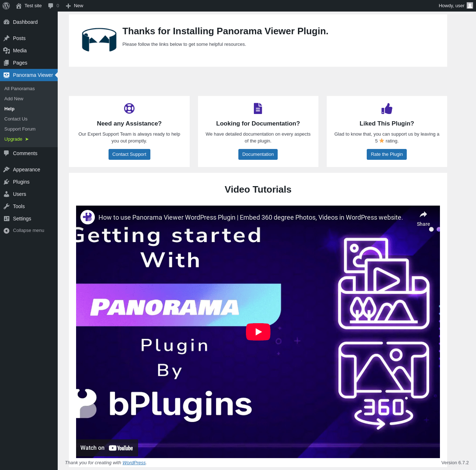Open the Documentation button

click(258, 154)
